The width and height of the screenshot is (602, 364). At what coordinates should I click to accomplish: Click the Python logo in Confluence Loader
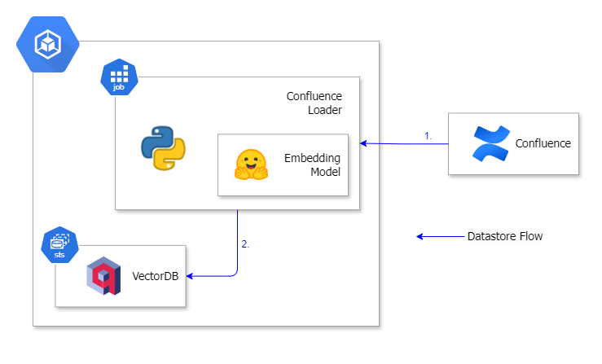(163, 148)
